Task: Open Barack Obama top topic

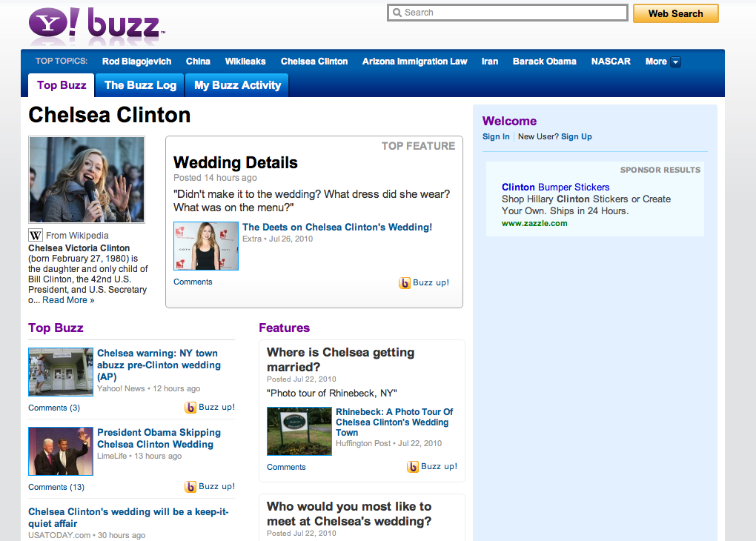Action: 544,62
